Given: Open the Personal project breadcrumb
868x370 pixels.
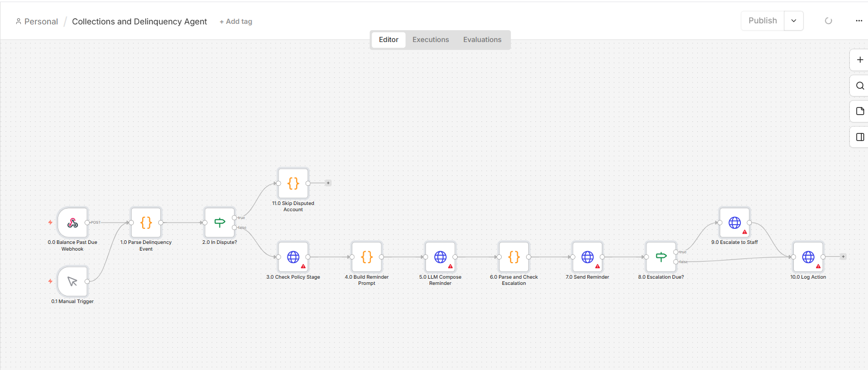Looking at the screenshot, I should click(37, 21).
